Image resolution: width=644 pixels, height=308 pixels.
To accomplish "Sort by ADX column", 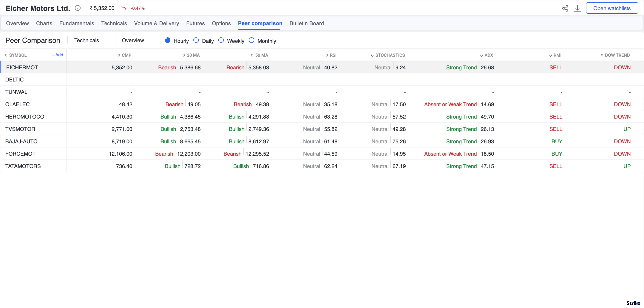I will coord(487,55).
